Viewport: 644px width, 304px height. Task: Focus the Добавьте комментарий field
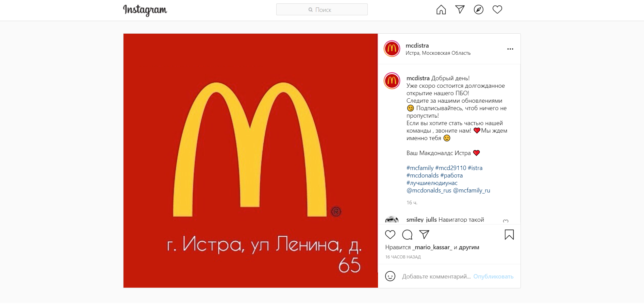point(436,276)
